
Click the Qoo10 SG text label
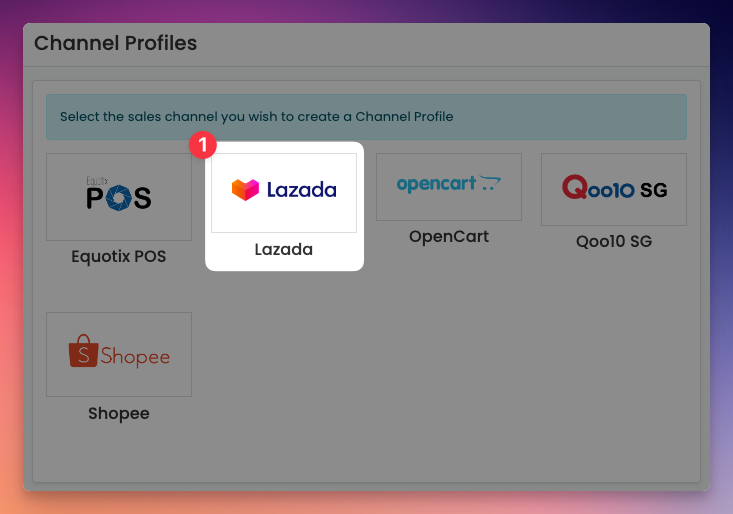click(614, 241)
